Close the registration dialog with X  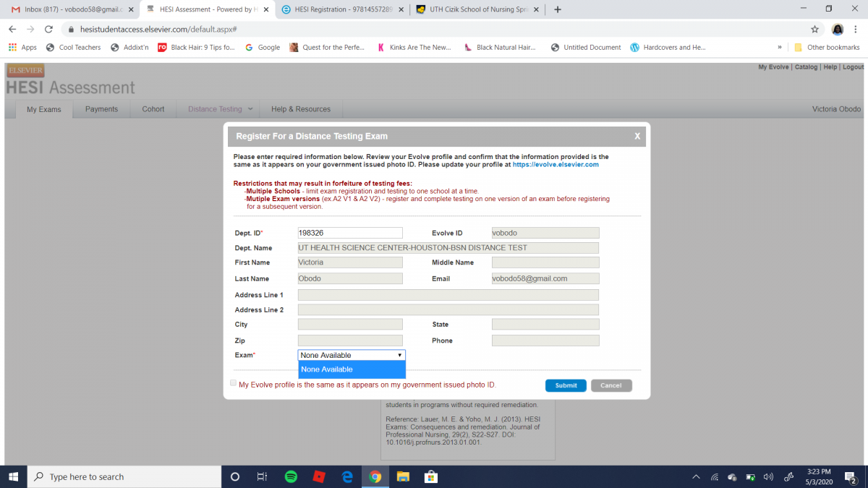pos(637,136)
